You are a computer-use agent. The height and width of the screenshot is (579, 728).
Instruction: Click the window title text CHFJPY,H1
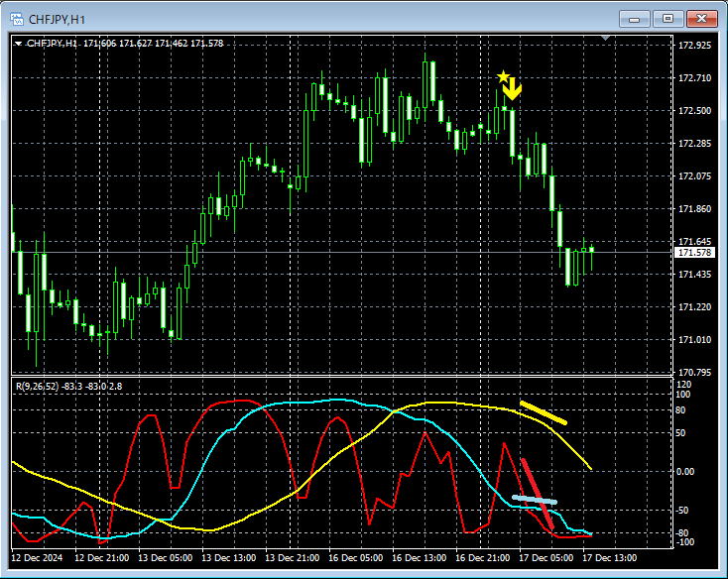pos(58,20)
